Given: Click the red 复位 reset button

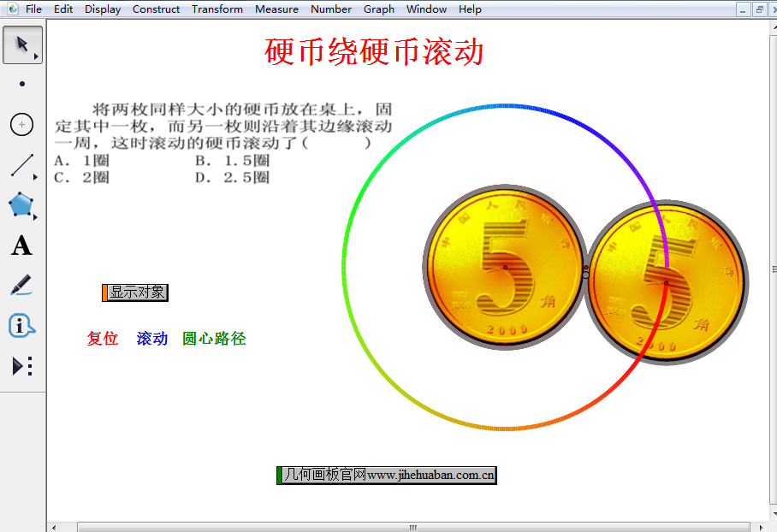Looking at the screenshot, I should point(103,339).
